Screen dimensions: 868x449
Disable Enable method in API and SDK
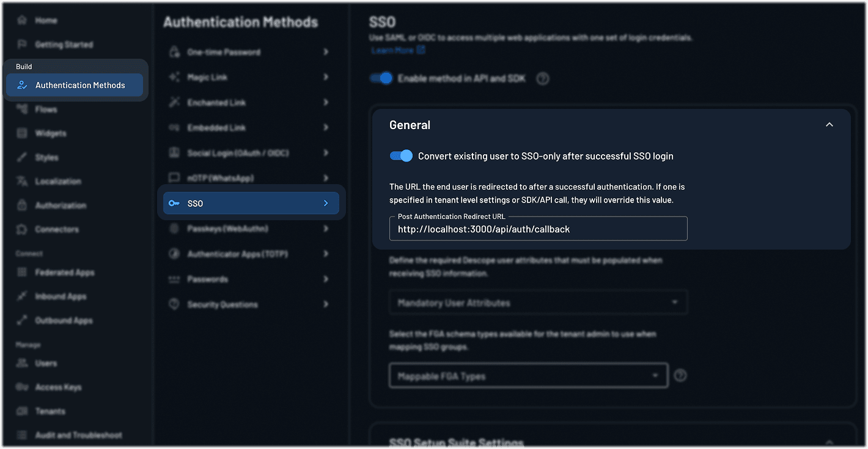(381, 78)
